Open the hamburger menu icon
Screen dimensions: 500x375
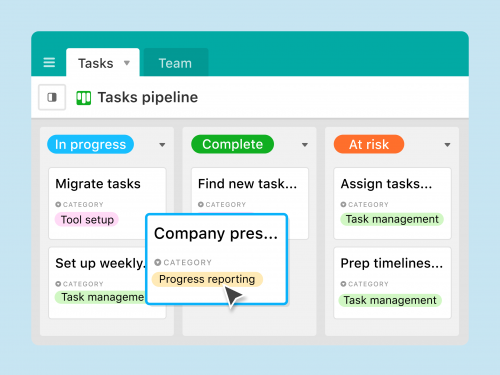tap(49, 62)
